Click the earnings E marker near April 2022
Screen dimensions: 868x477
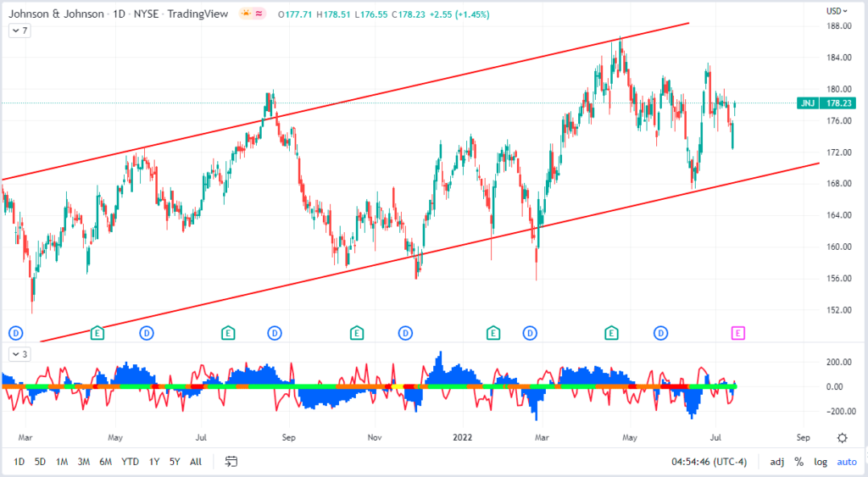(611, 333)
